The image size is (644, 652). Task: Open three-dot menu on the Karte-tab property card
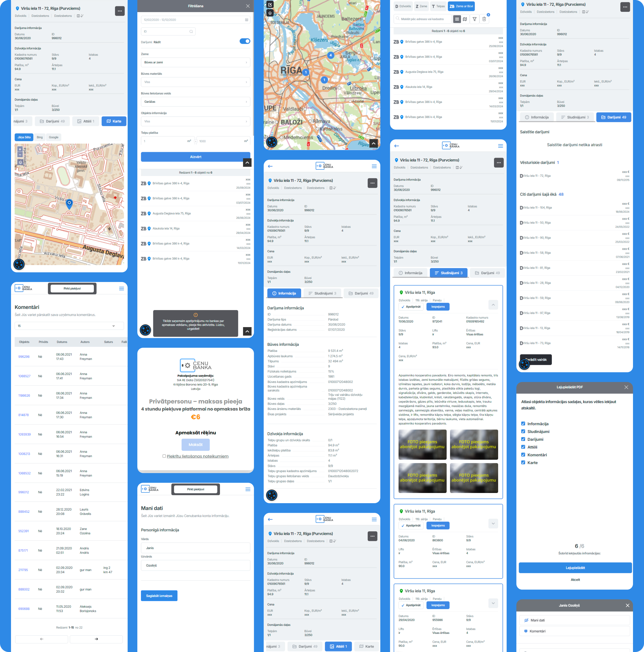pyautogui.click(x=120, y=11)
